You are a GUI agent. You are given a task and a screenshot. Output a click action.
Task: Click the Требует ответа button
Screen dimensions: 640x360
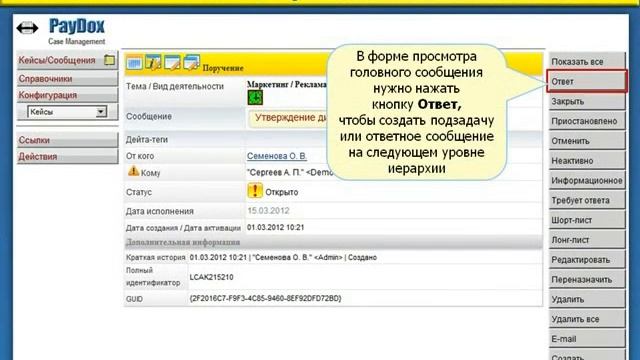coord(587,200)
